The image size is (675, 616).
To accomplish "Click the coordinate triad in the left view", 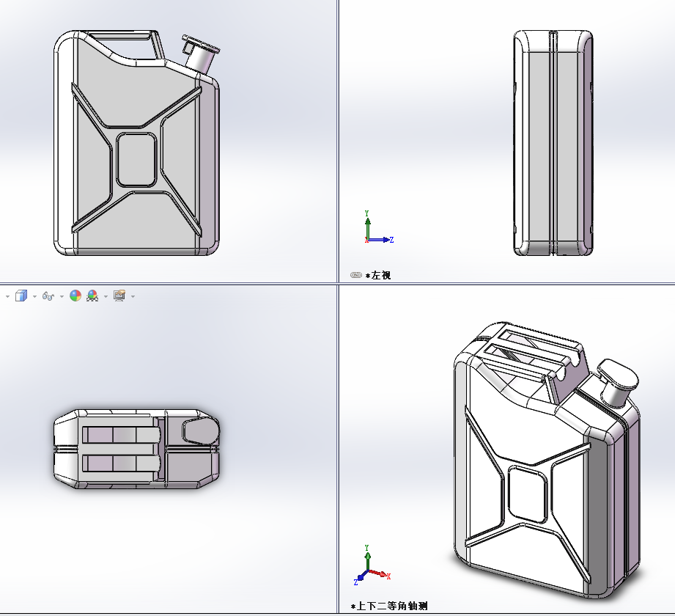I will click(378, 227).
